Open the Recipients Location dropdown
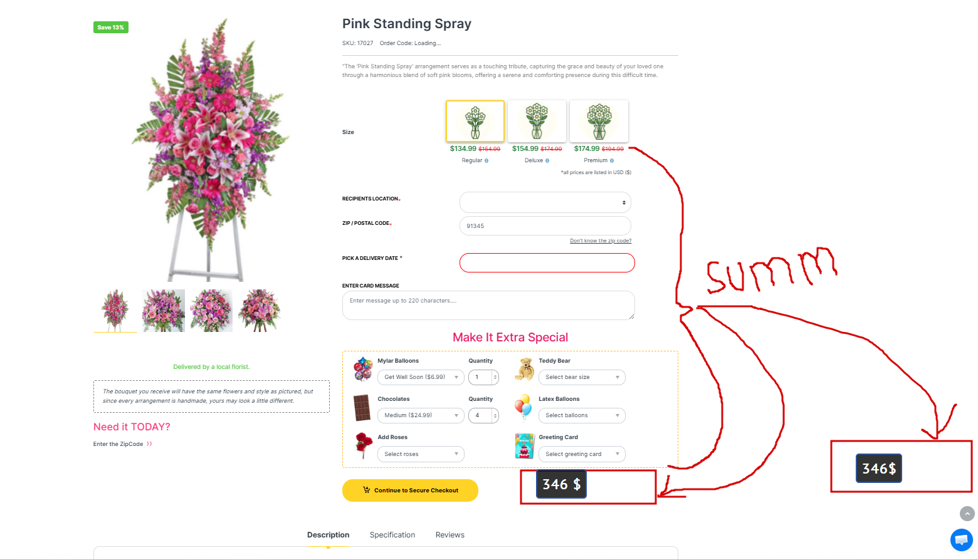 [x=545, y=202]
